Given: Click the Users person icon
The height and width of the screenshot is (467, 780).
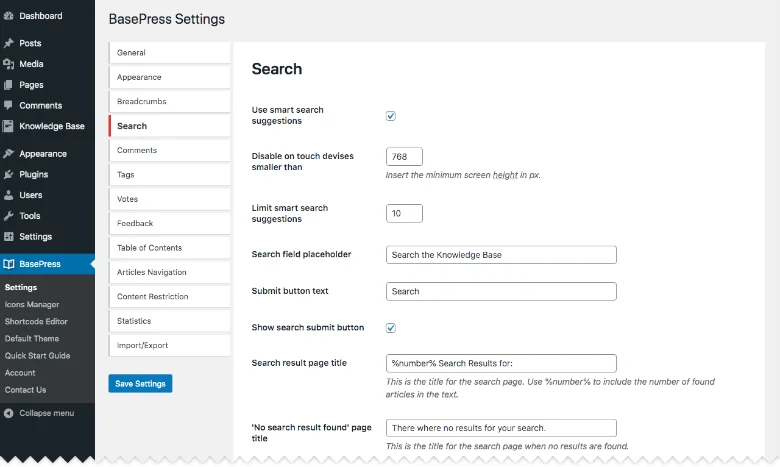Looking at the screenshot, I should [x=8, y=195].
